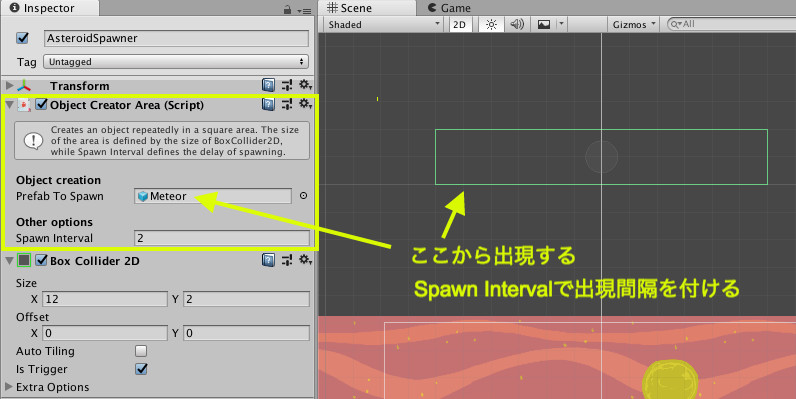796x399 pixels.
Task: Open Box Collider 2D help reference
Action: 269,260
